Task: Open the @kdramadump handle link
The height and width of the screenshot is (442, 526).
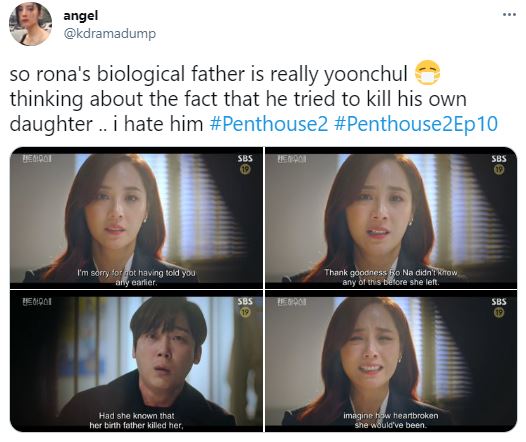Action: [x=110, y=34]
